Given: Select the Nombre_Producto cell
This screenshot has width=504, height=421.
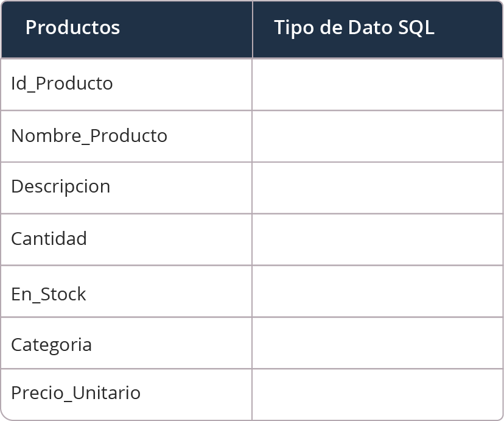Looking at the screenshot, I should tap(127, 136).
